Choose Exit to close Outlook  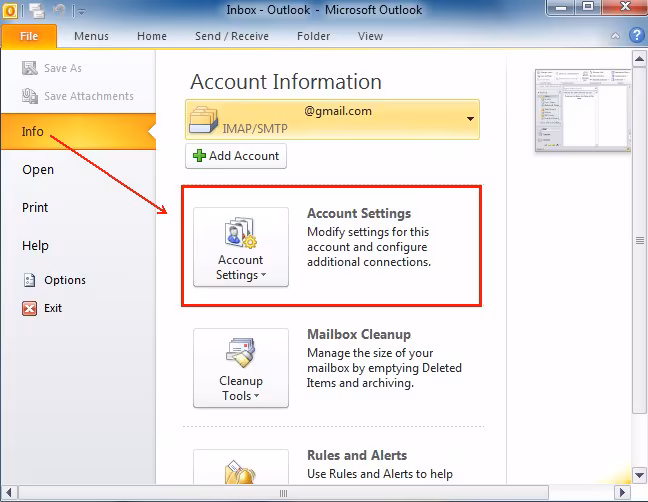[x=53, y=308]
